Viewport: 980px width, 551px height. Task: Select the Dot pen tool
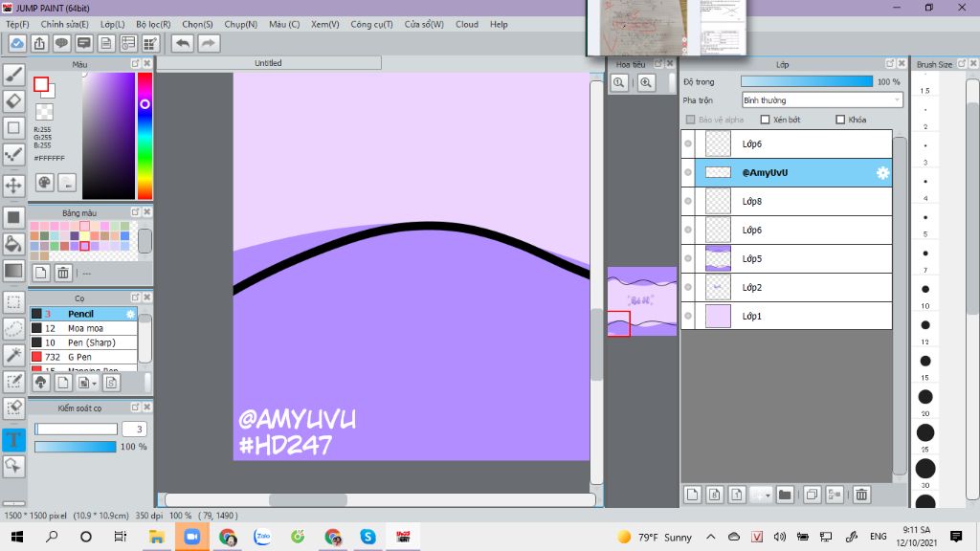pos(13,154)
